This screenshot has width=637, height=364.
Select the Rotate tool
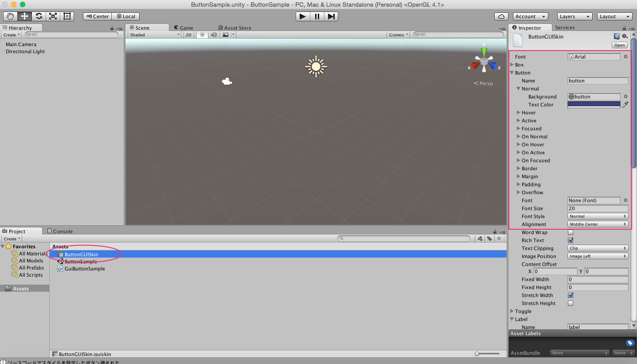point(39,16)
